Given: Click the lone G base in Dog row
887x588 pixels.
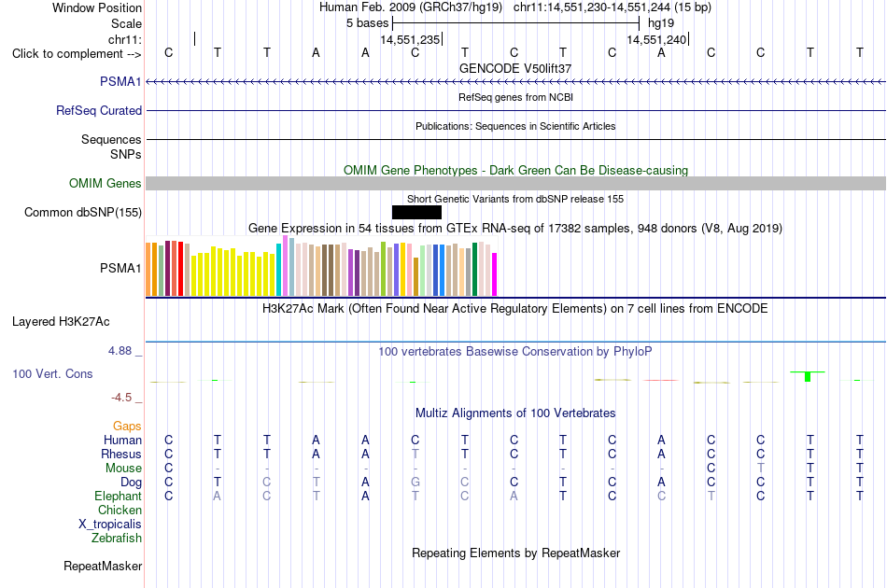Looking at the screenshot, I should 415,483.
